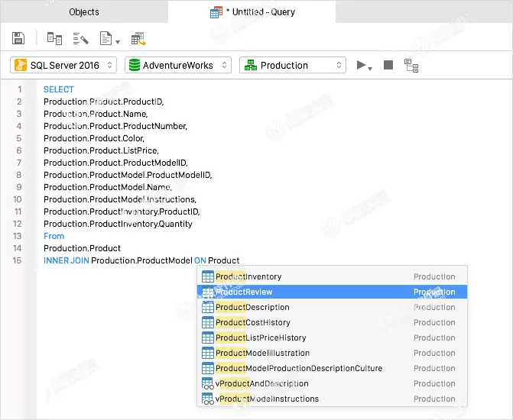Switch to the Objects tab
The height and width of the screenshot is (420, 513).
[84, 12]
